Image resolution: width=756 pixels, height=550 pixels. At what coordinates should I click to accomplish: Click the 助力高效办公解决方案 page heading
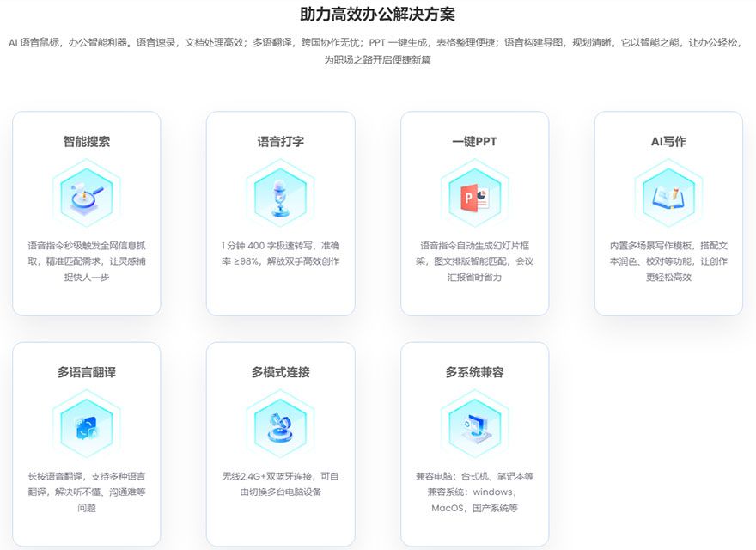377,15
